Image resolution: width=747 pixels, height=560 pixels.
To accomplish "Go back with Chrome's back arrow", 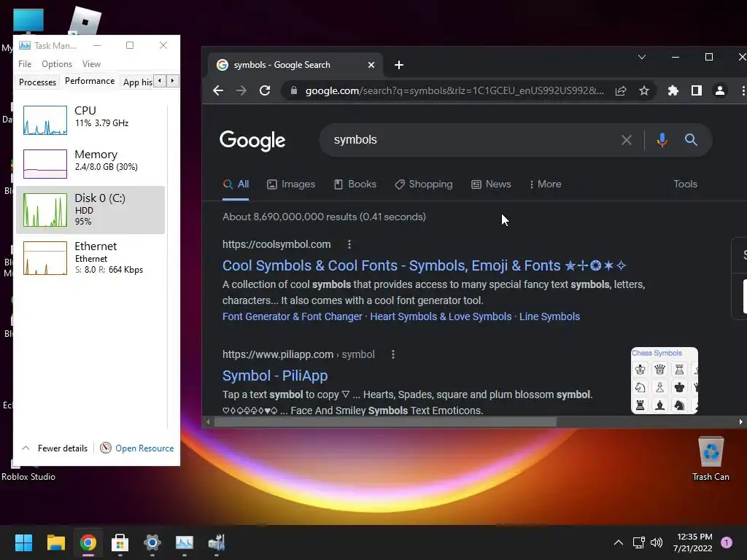I will point(217,90).
